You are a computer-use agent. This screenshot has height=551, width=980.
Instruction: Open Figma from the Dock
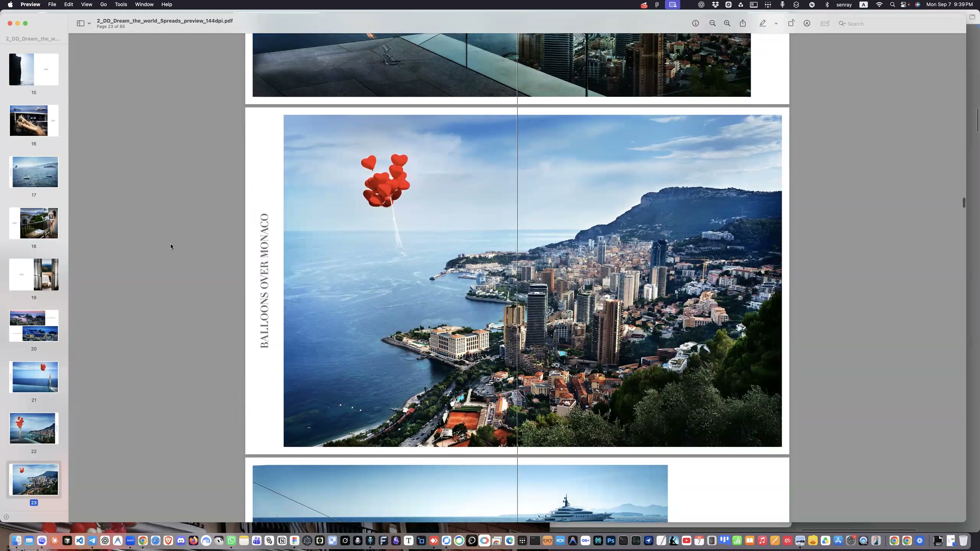pos(294,541)
